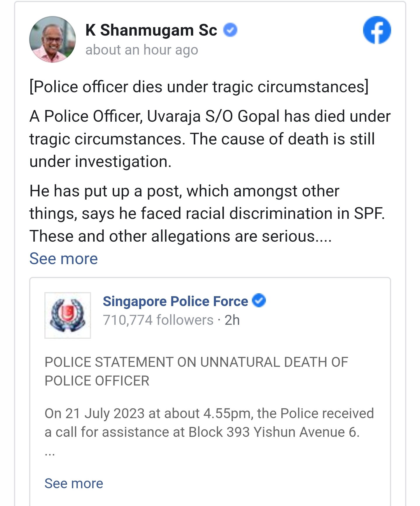Click the 710,774 followers count
This screenshot has width=420, height=506.
(x=158, y=320)
